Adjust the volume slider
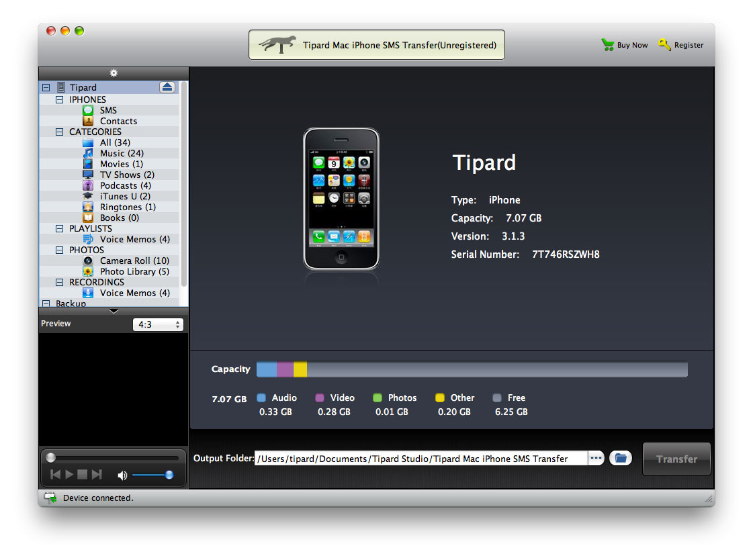 point(152,475)
